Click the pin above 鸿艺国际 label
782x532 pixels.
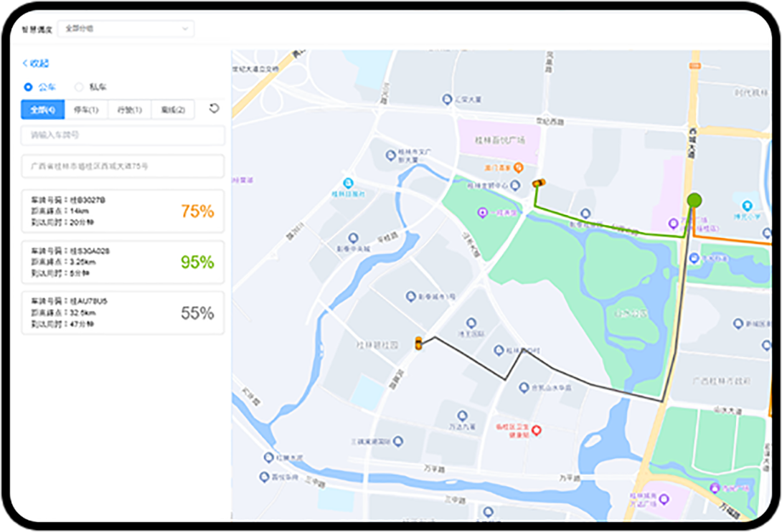click(x=471, y=323)
